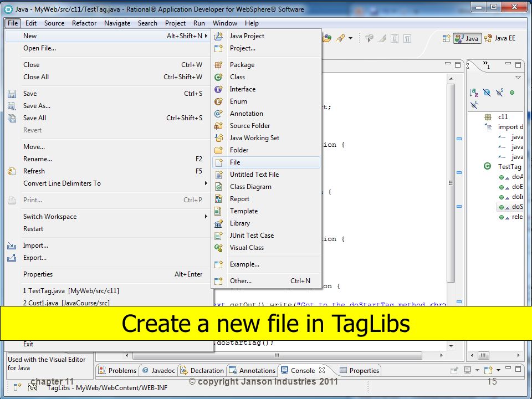Choose Example... in New submenu
The width and height of the screenshot is (532, 399).
pos(266,264)
